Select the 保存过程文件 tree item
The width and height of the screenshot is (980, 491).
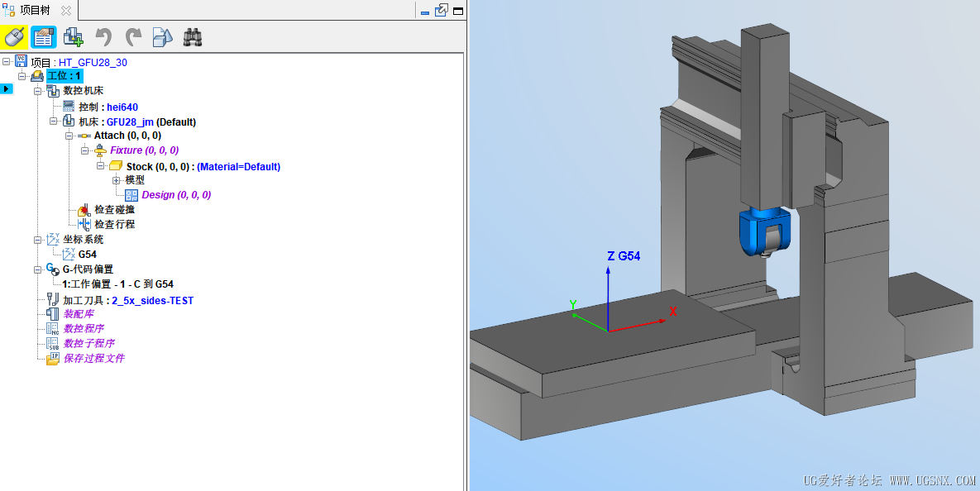[93, 359]
